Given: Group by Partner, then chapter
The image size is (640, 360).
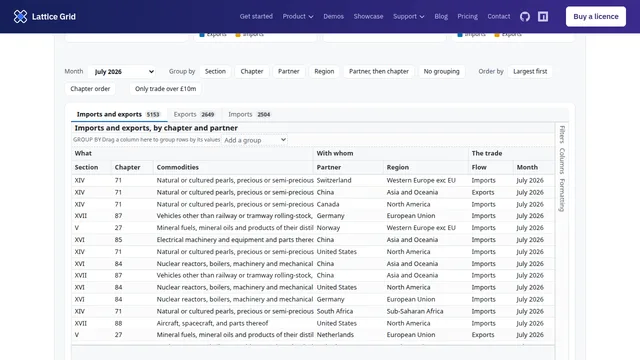Looking at the screenshot, I should coord(379,71).
